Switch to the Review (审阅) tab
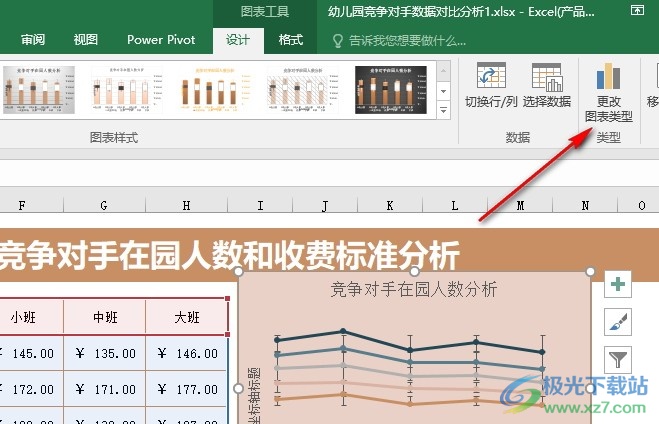 pyautogui.click(x=33, y=40)
